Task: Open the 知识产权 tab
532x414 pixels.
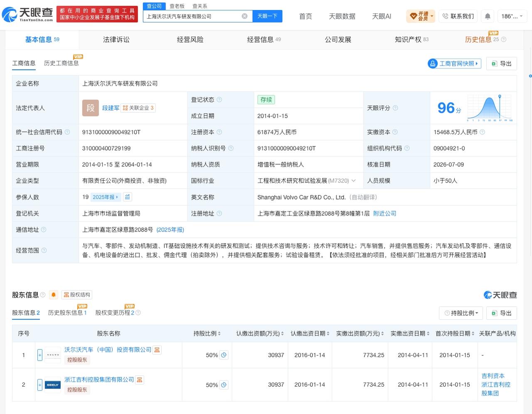Action: tap(411, 39)
